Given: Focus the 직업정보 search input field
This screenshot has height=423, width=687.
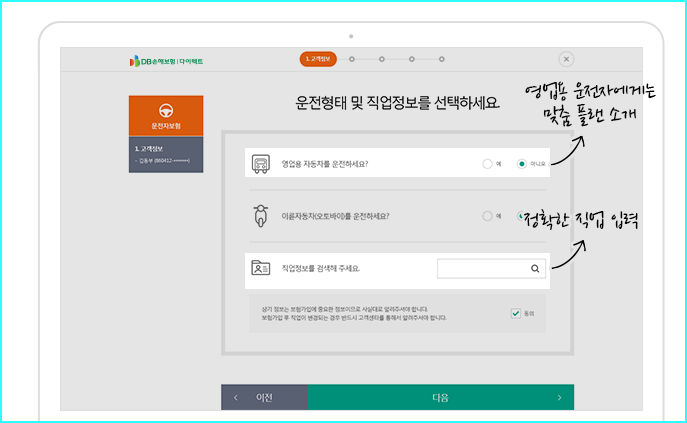Looking at the screenshot, I should (x=491, y=268).
